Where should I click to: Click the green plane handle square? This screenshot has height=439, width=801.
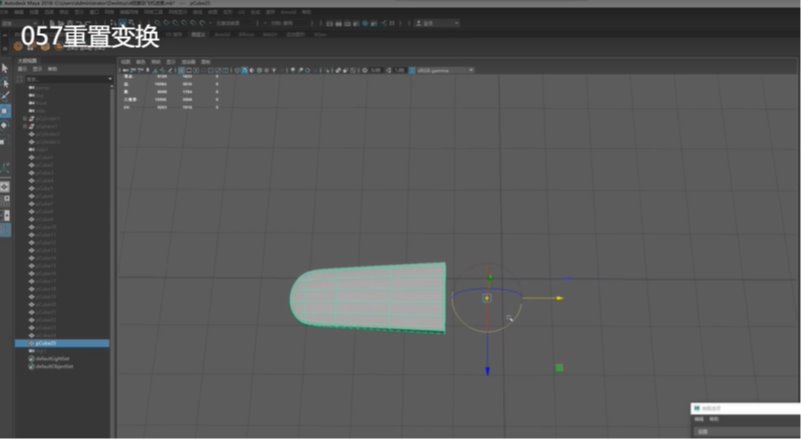559,368
